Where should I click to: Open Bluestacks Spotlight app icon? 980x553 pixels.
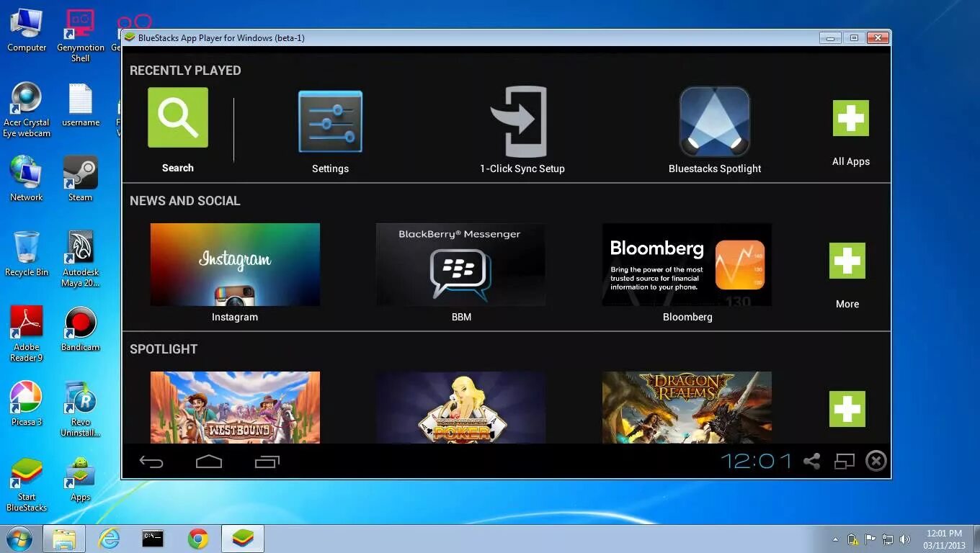tap(714, 121)
